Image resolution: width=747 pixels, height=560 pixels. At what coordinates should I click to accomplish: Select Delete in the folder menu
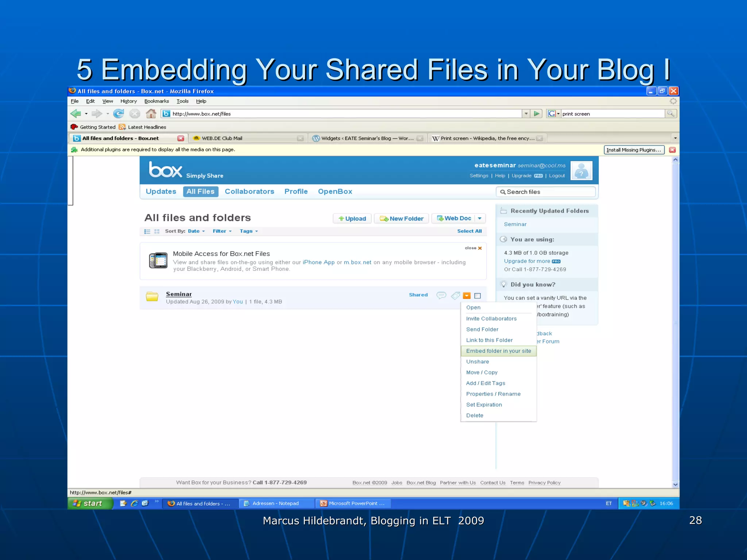(x=475, y=416)
